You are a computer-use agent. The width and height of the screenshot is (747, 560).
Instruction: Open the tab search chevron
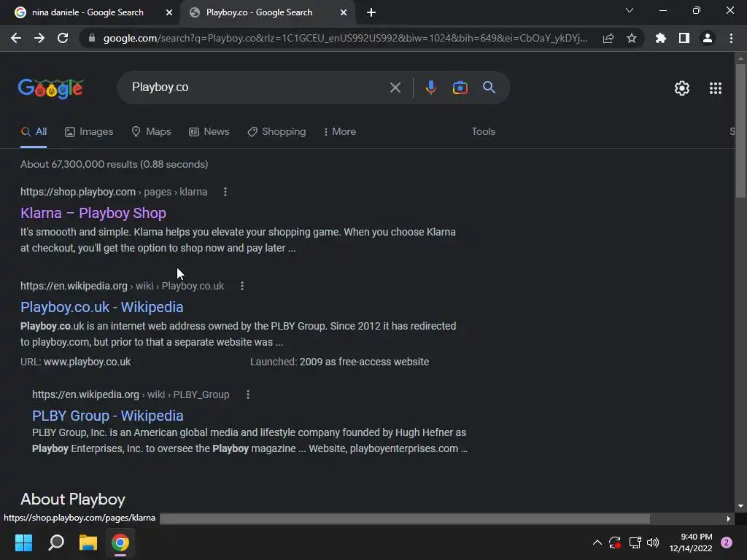coord(630,10)
